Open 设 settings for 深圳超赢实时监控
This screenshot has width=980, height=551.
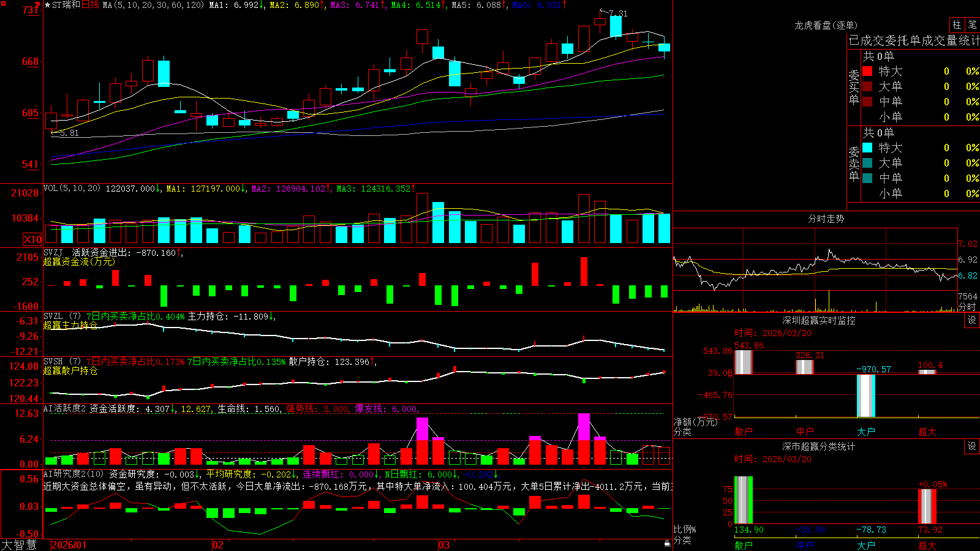(x=972, y=320)
